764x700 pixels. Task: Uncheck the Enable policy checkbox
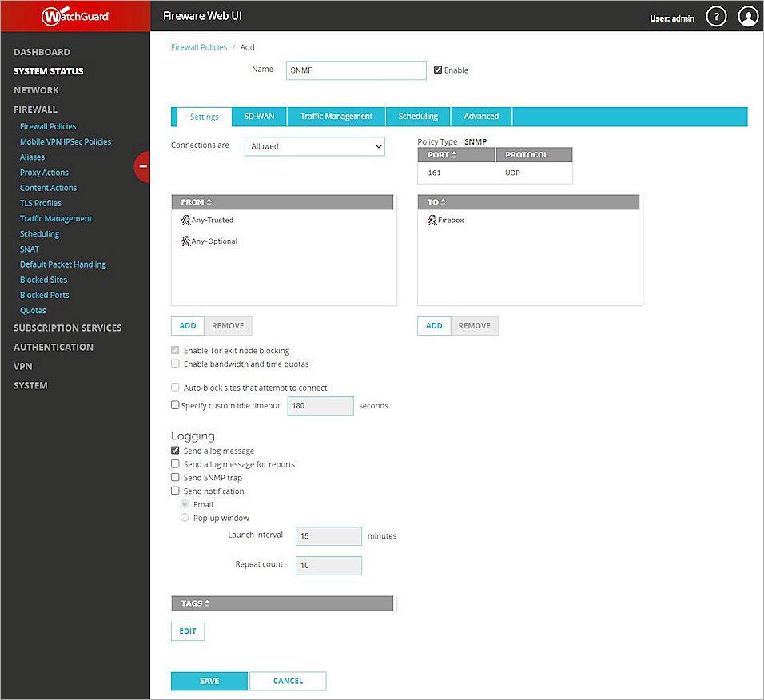[x=438, y=70]
